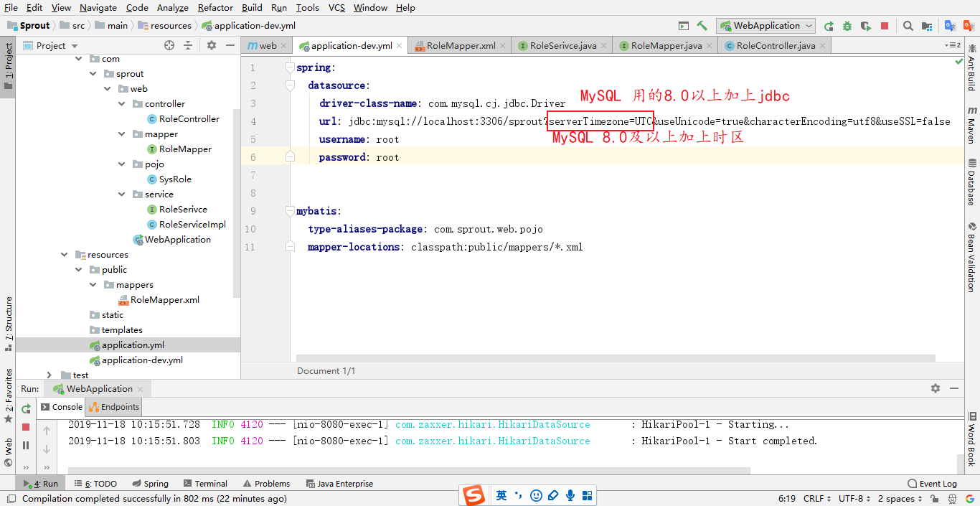Collapse the service folder
Screen dimensions: 980x506
point(122,195)
